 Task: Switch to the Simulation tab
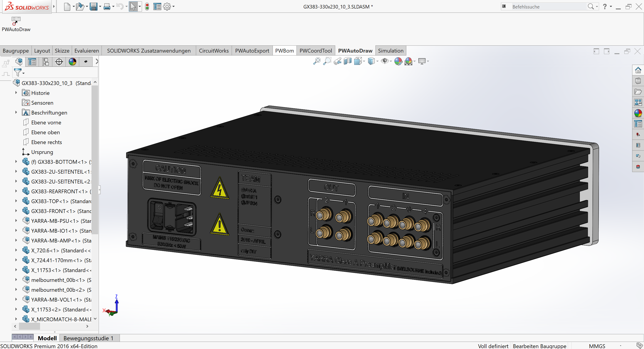tap(391, 51)
